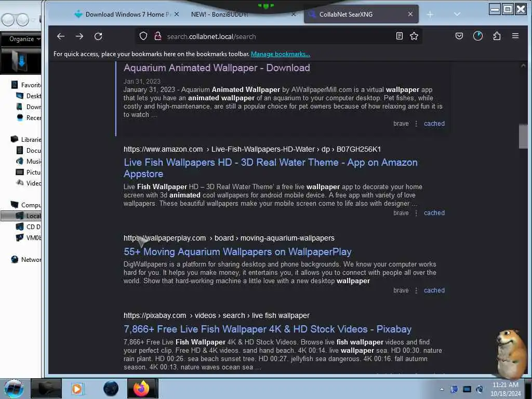Select the CollabNet SearXNG tab
The image size is (532, 399).
pyautogui.click(x=362, y=14)
